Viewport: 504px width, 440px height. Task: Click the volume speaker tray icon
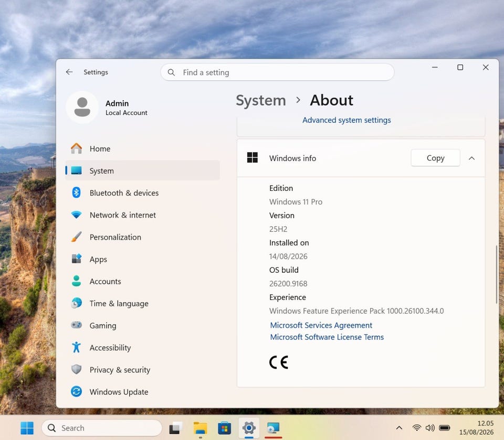click(x=430, y=427)
